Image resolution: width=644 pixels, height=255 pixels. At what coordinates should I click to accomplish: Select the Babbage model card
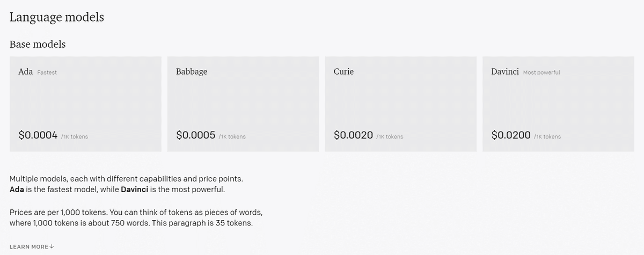pos(243,104)
